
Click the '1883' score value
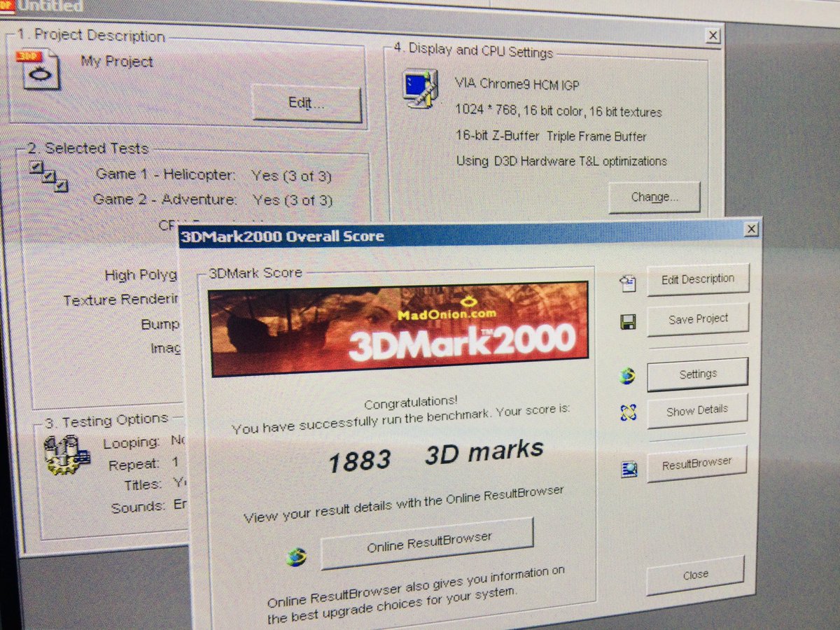click(x=360, y=461)
